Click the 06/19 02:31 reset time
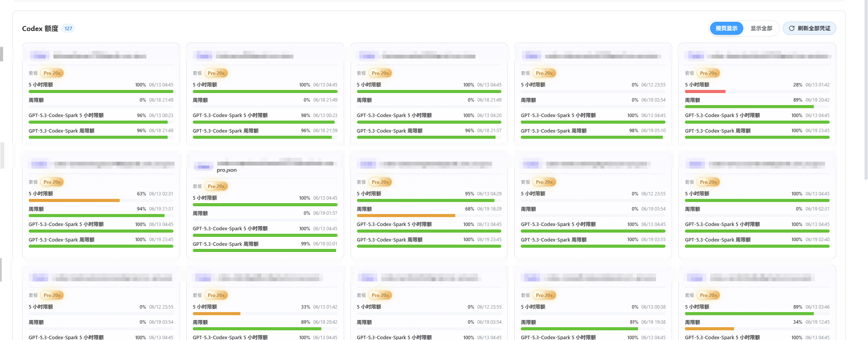 click(818, 209)
